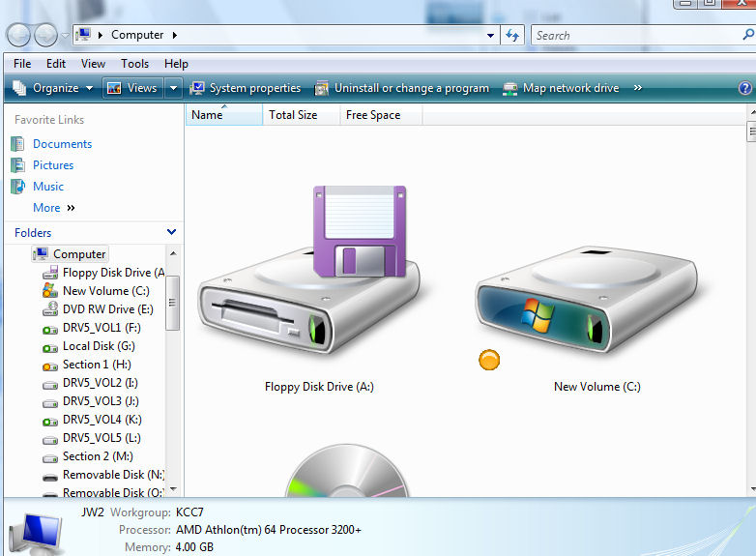The width and height of the screenshot is (756, 556).
Task: Open the Tools menu
Action: (x=134, y=64)
